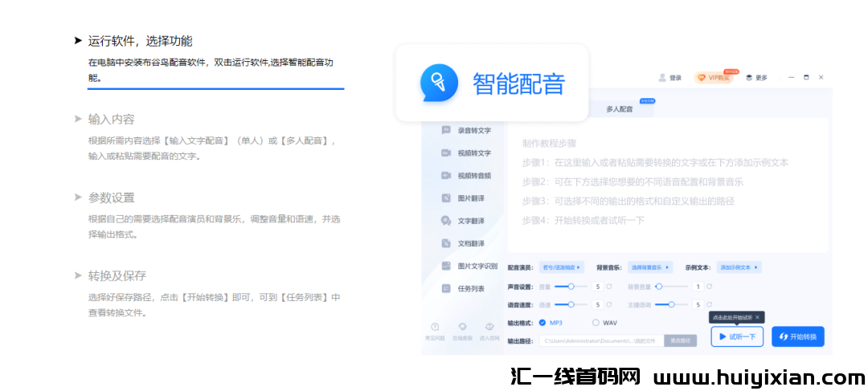This screenshot has width=868, height=391.
Task: Adjust the 主播语调 pitch slider
Action: pos(671,304)
